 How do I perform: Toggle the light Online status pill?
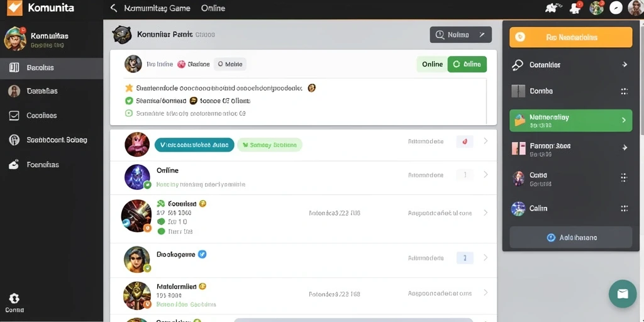pyautogui.click(x=432, y=64)
